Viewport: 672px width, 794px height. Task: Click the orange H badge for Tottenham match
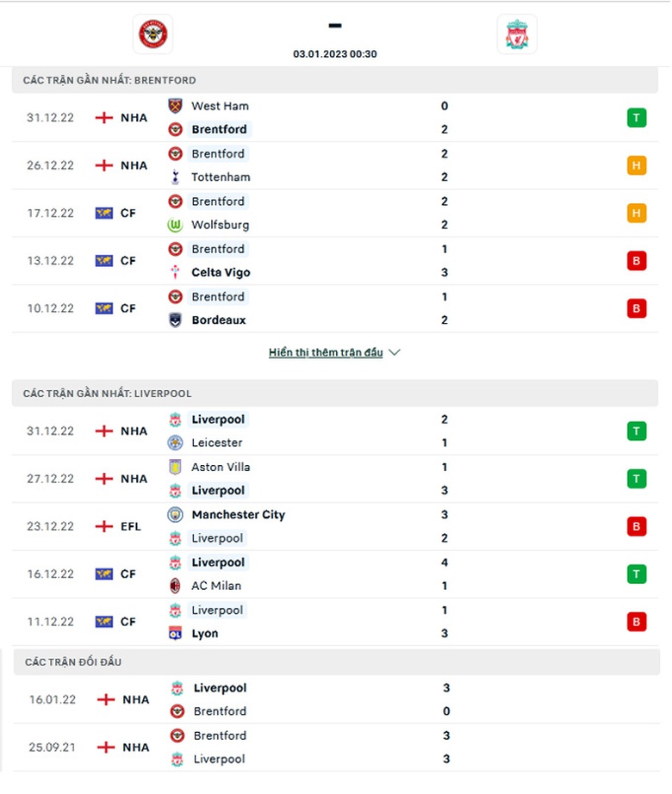637,165
